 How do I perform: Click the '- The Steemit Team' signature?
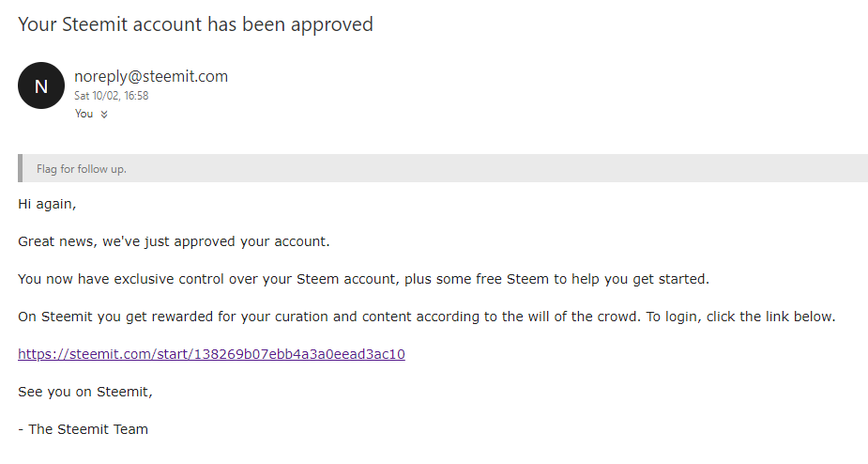point(83,429)
